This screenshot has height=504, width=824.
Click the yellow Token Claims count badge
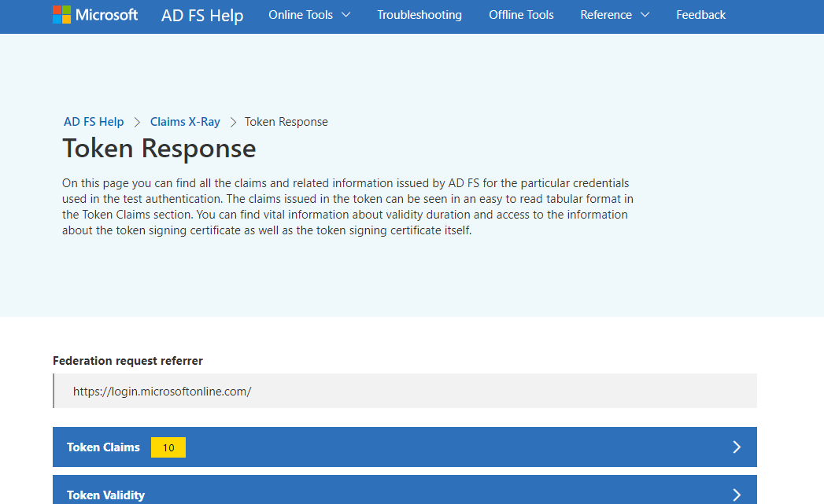coord(168,447)
